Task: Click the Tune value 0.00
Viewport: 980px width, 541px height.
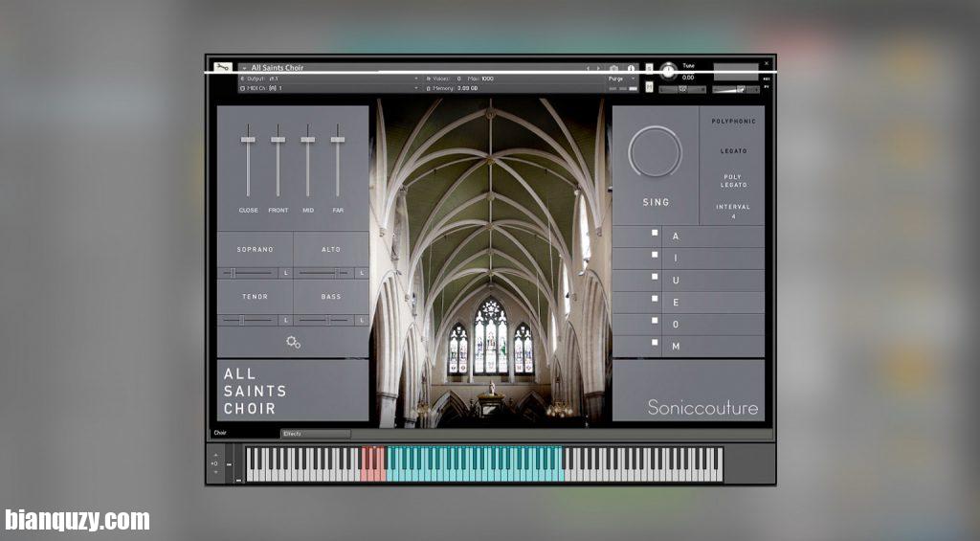Action: (x=687, y=78)
